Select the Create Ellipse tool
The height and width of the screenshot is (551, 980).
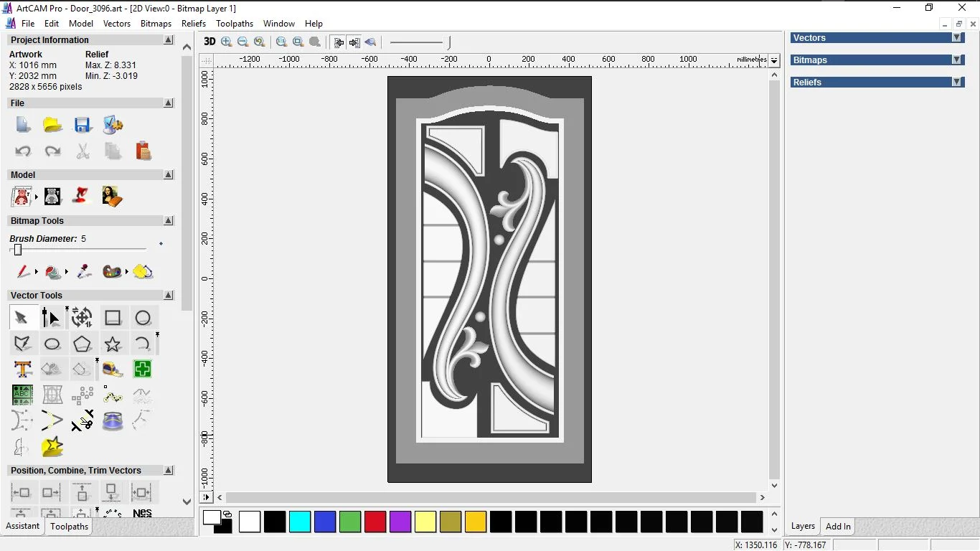pos(52,344)
